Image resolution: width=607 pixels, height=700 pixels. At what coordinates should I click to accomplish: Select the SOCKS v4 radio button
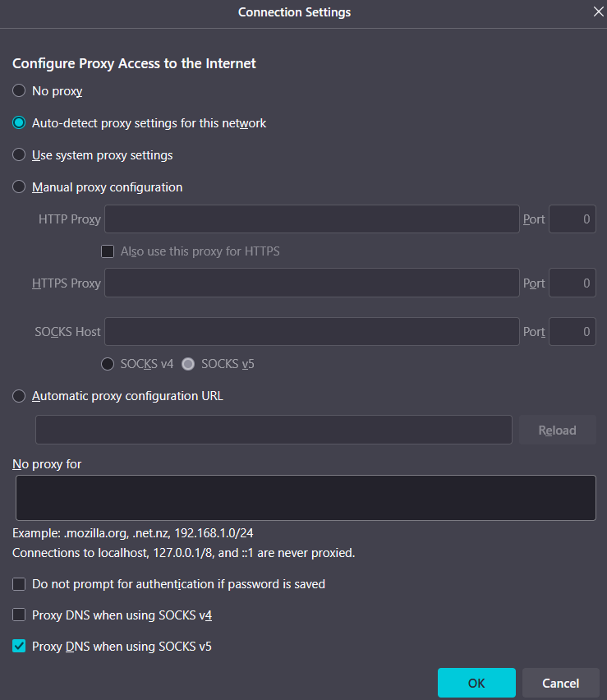click(x=107, y=364)
